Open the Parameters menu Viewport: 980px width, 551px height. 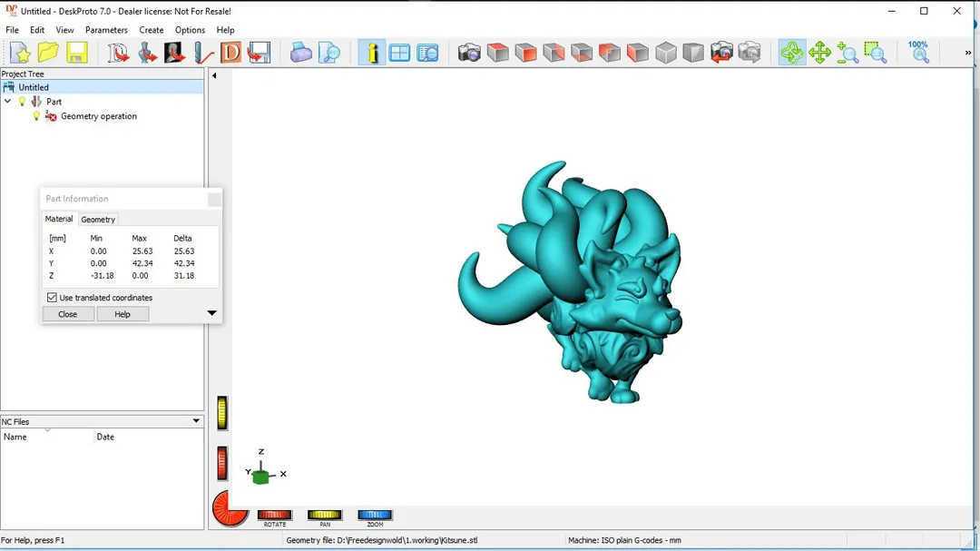tap(106, 30)
